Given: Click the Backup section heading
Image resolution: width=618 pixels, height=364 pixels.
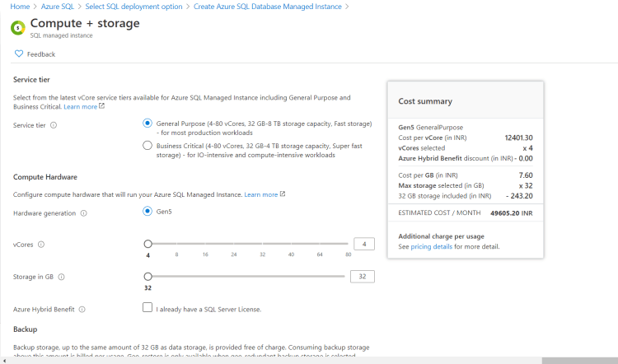Looking at the screenshot, I should [x=26, y=329].
